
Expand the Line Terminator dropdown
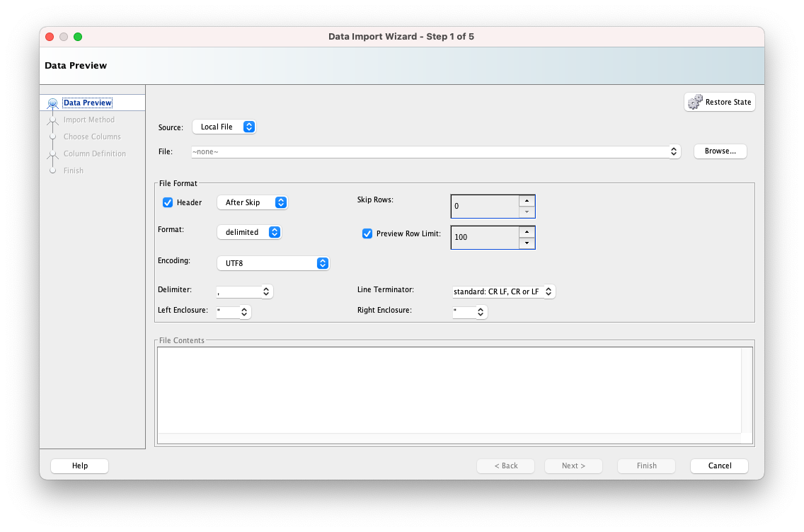click(549, 291)
